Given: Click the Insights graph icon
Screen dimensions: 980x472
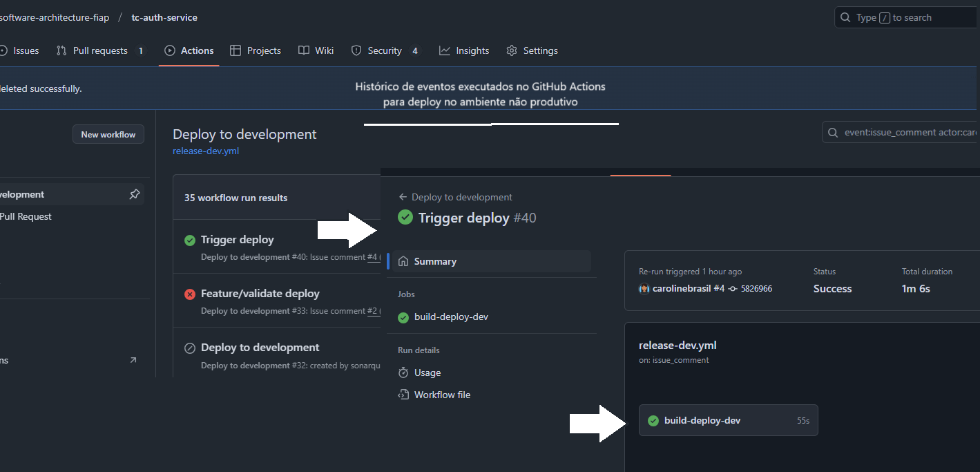Looking at the screenshot, I should pyautogui.click(x=445, y=50).
